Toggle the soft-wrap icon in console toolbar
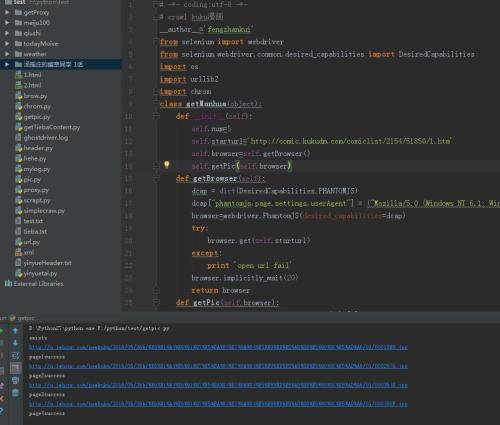500x425 pixels. pyautogui.click(x=15, y=355)
